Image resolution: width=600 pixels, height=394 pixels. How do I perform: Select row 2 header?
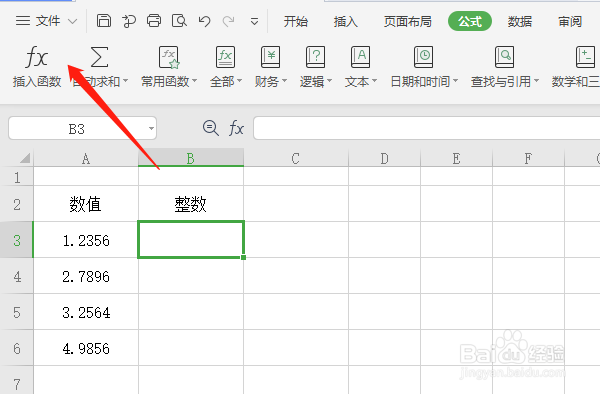click(x=17, y=204)
